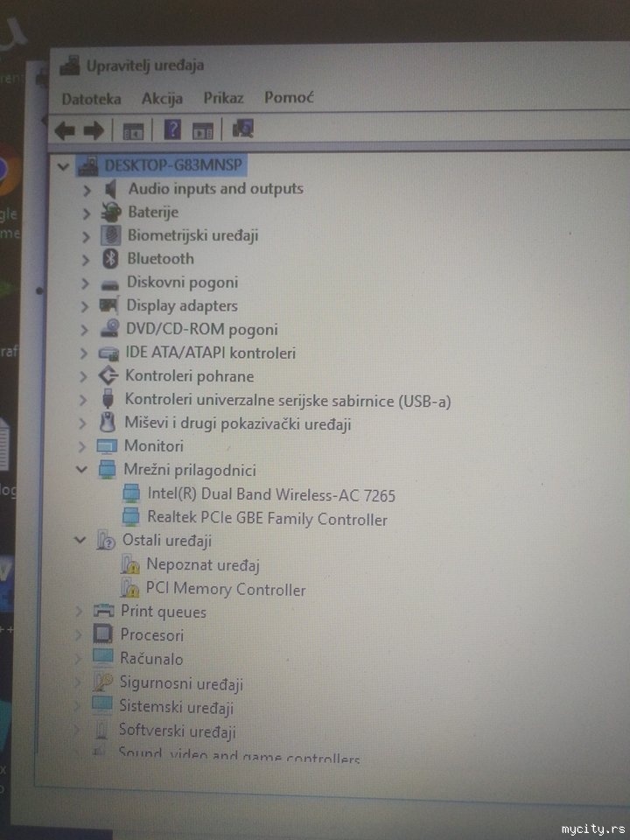Open the Help question mark icon
630x840 pixels.
(x=172, y=129)
